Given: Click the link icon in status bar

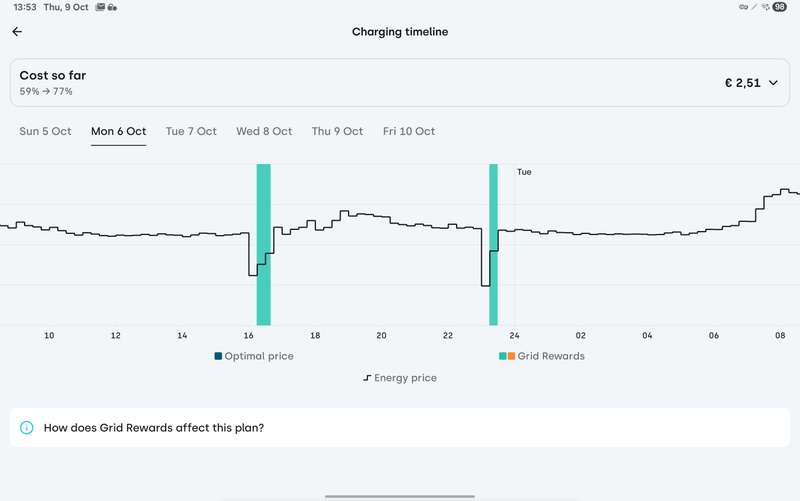Looking at the screenshot, I should click(743, 7).
